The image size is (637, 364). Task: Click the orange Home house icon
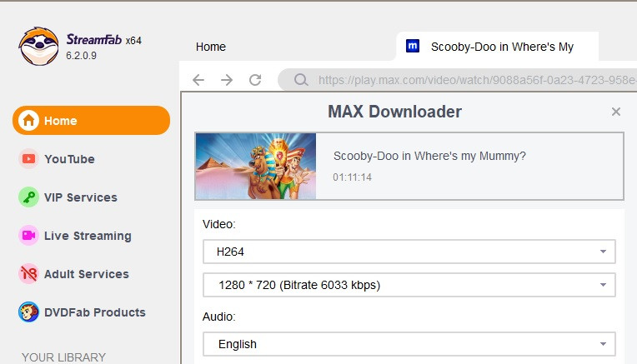(x=29, y=121)
